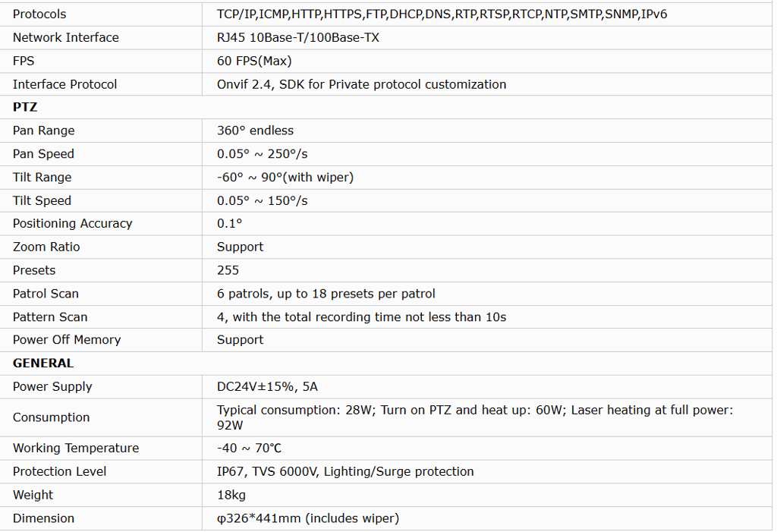Click the GENERAL section heading

pos(43,363)
